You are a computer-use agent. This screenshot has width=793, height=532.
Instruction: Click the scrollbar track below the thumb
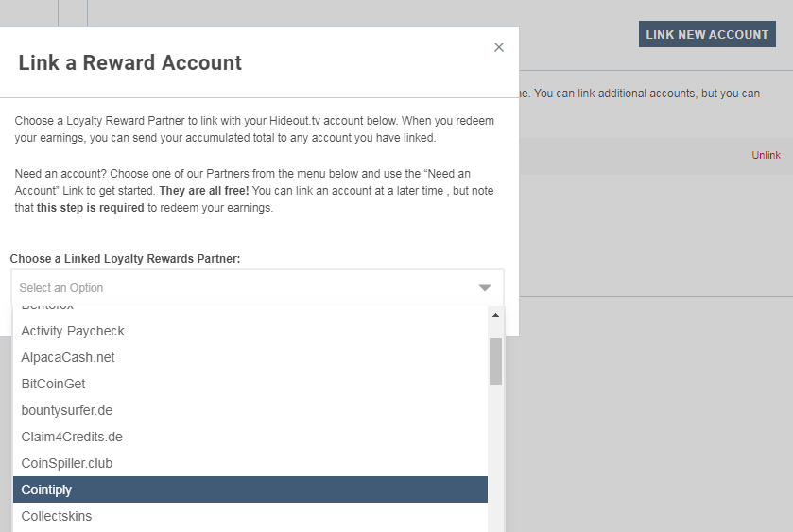coord(495,454)
